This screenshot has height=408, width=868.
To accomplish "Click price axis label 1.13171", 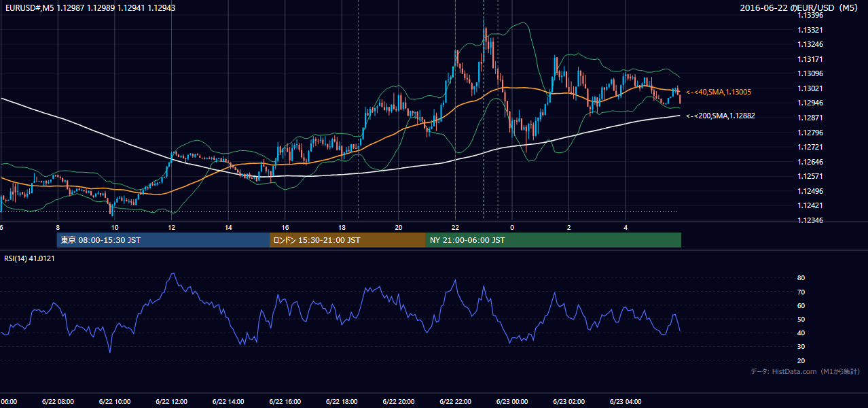I will pyautogui.click(x=810, y=59).
